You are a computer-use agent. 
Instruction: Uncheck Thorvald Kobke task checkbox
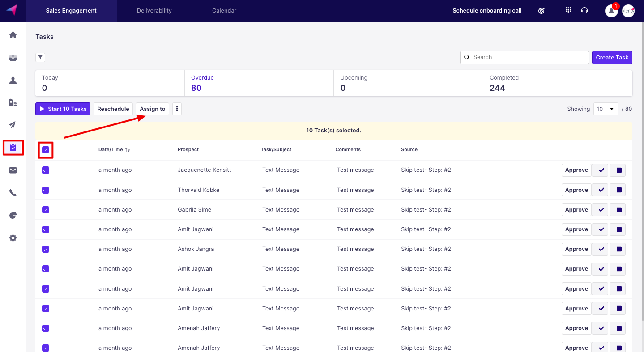(46, 190)
